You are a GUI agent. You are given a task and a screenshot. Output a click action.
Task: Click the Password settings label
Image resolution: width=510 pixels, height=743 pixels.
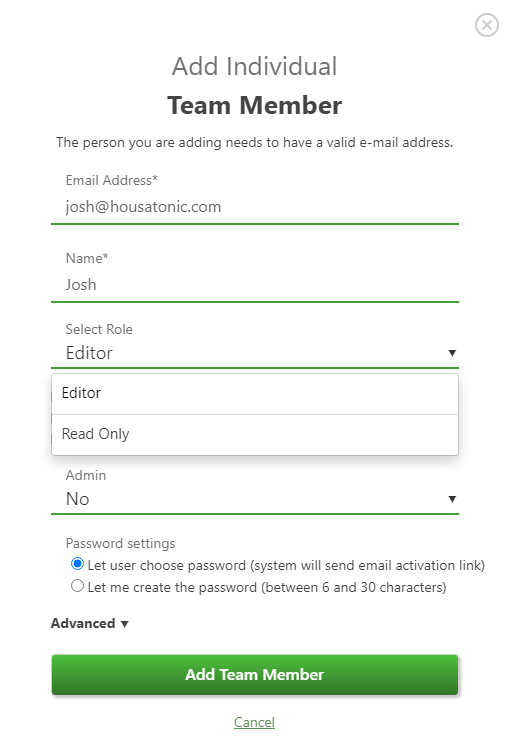[x=120, y=544]
